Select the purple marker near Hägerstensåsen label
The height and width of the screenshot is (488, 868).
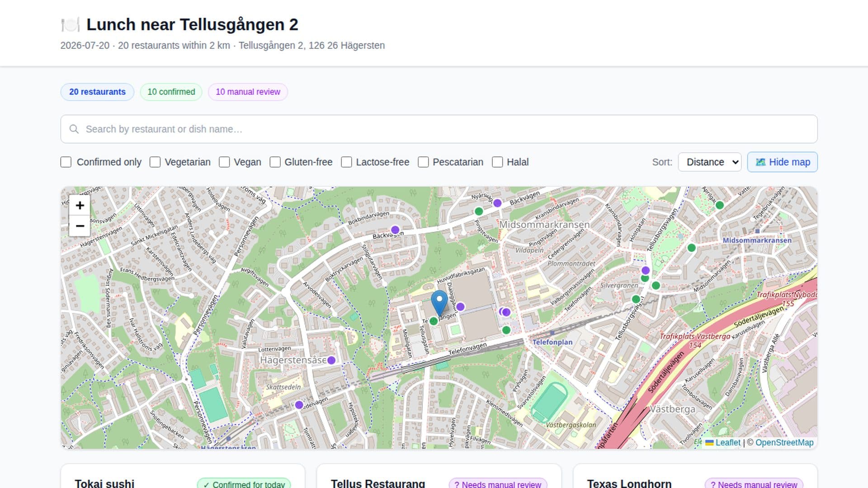[x=331, y=360]
